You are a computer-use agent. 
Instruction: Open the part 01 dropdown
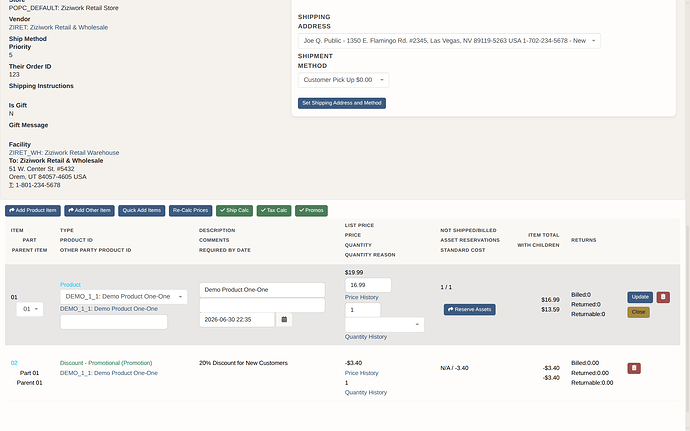pyautogui.click(x=30, y=309)
